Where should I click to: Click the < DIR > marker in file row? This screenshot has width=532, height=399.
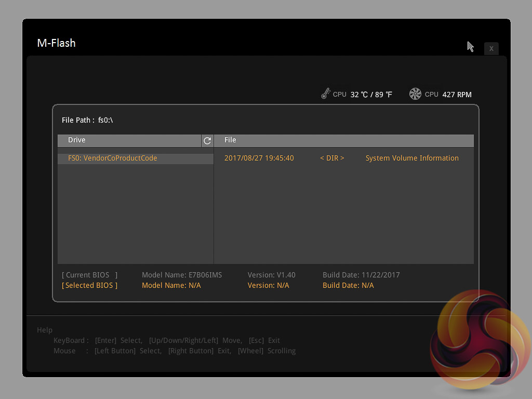(332, 158)
